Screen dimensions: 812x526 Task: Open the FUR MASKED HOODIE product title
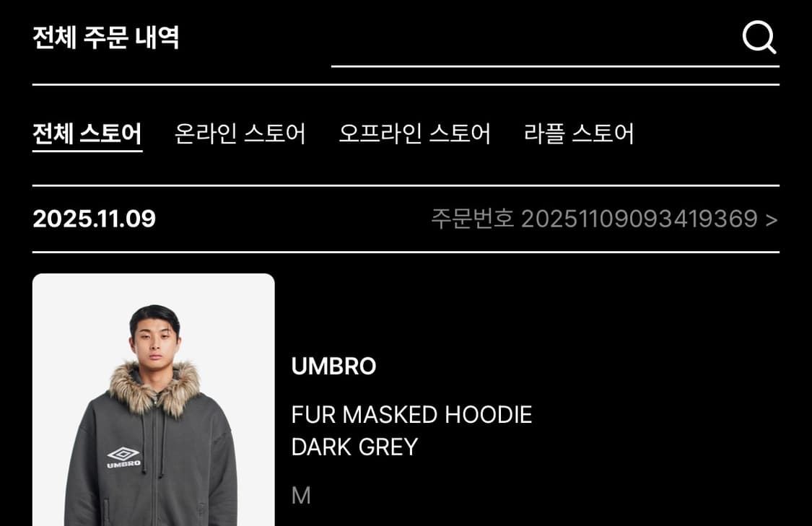pyautogui.click(x=411, y=415)
